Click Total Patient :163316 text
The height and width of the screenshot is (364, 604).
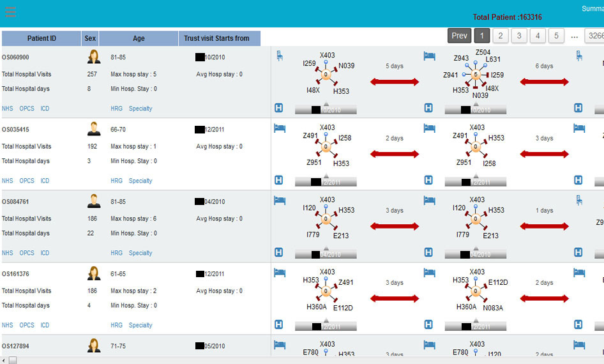tap(508, 17)
